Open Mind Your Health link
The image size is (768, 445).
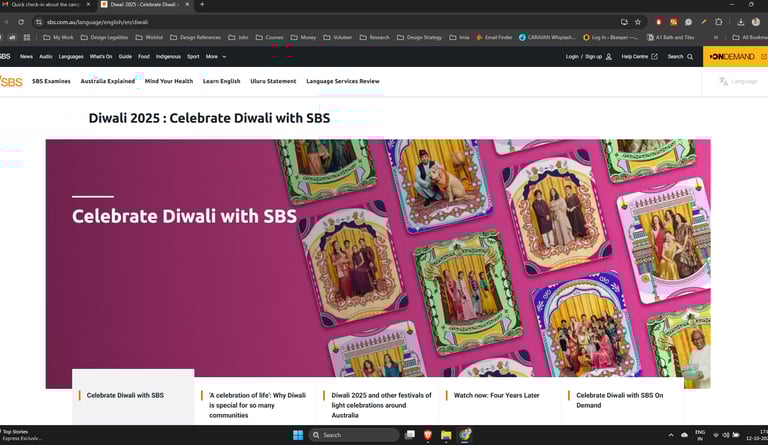coord(169,81)
